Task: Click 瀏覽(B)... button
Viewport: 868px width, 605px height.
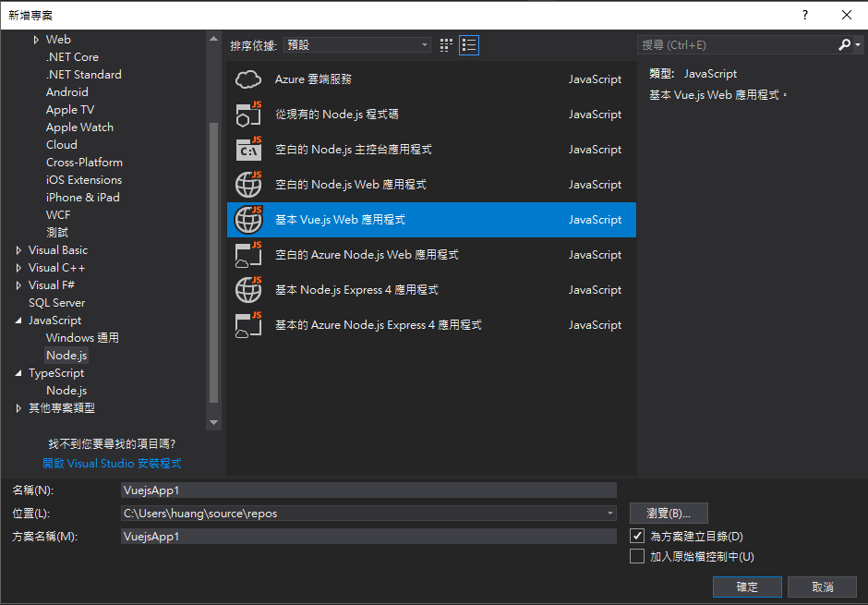Action: click(x=669, y=514)
